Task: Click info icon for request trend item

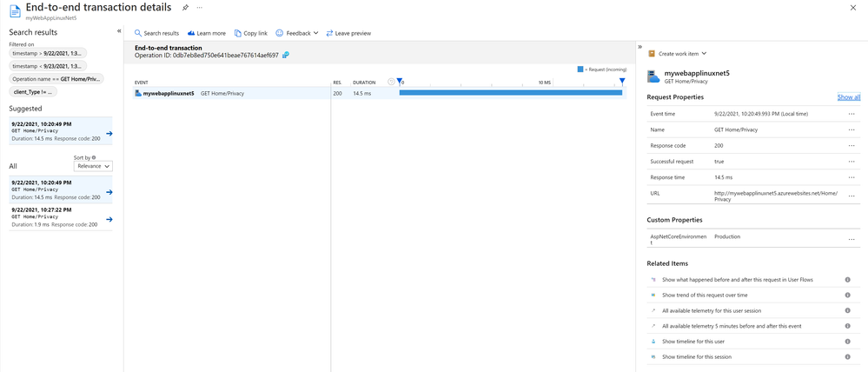Action: (x=847, y=296)
